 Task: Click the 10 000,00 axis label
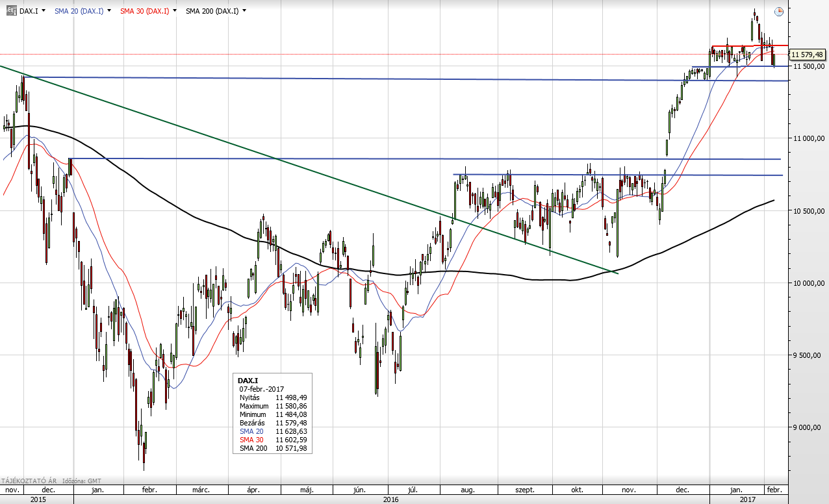pyautogui.click(x=808, y=283)
